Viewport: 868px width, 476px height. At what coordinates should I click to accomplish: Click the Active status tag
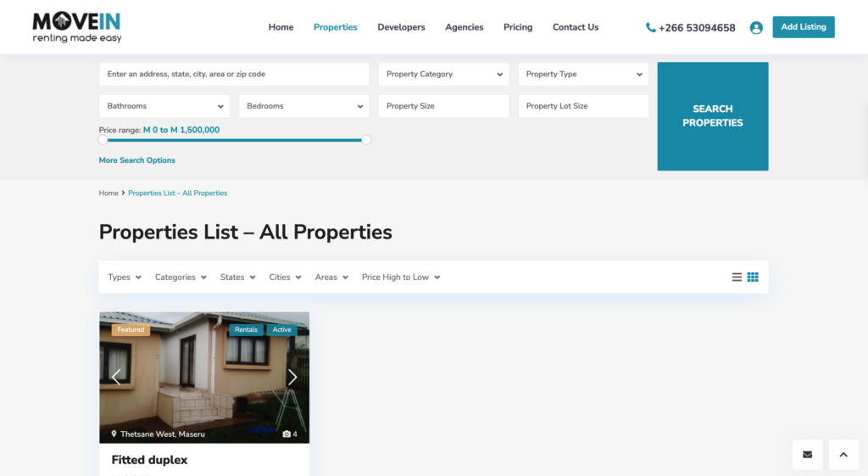281,330
